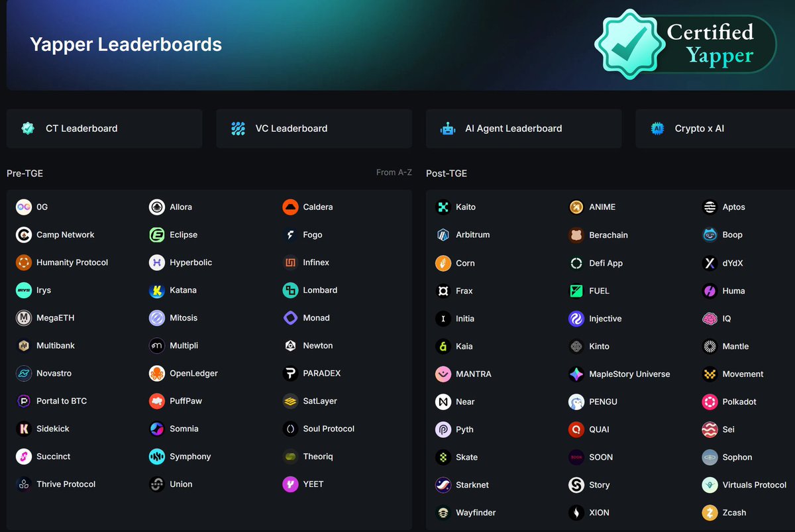795x532 pixels.
Task: Click the Monad logo icon
Action: click(x=290, y=318)
